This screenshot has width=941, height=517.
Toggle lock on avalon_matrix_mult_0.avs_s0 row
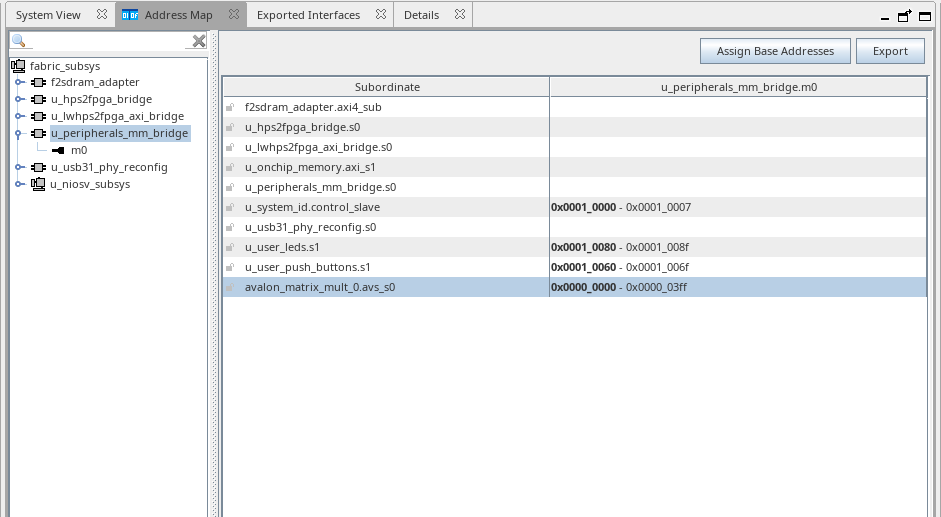pos(230,287)
